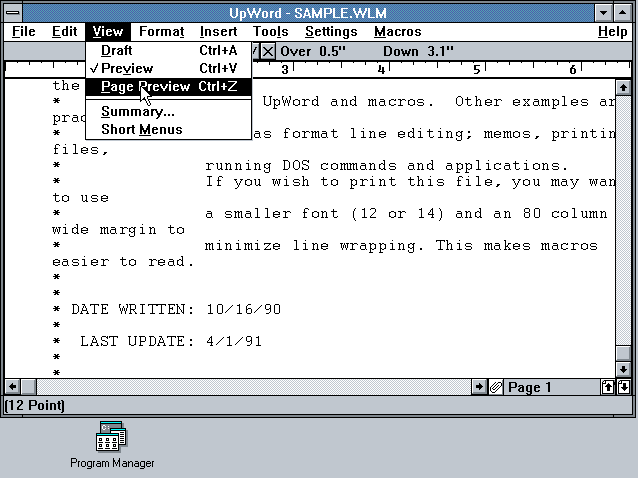Viewport: 638px width, 478px height.
Task: Click the DATE WRITTEN: 10/16/90 line
Action: coord(167,310)
